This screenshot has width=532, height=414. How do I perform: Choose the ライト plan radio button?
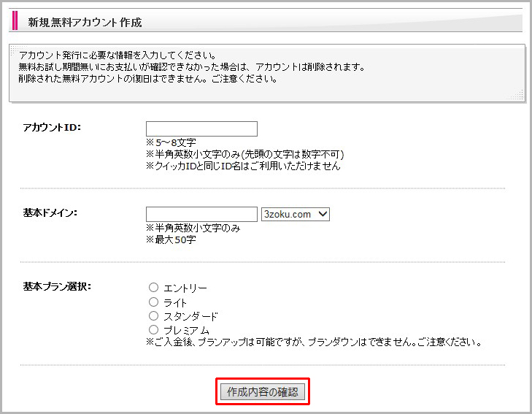[153, 302]
